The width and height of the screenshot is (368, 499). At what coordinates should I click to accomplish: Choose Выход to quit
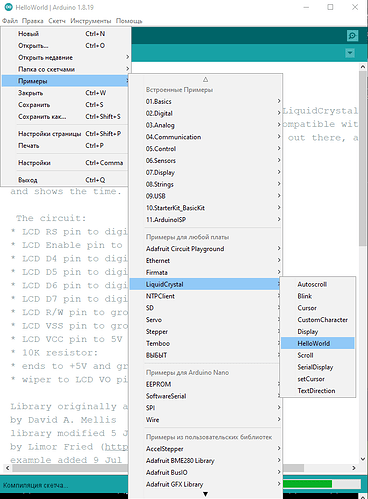tap(65, 180)
